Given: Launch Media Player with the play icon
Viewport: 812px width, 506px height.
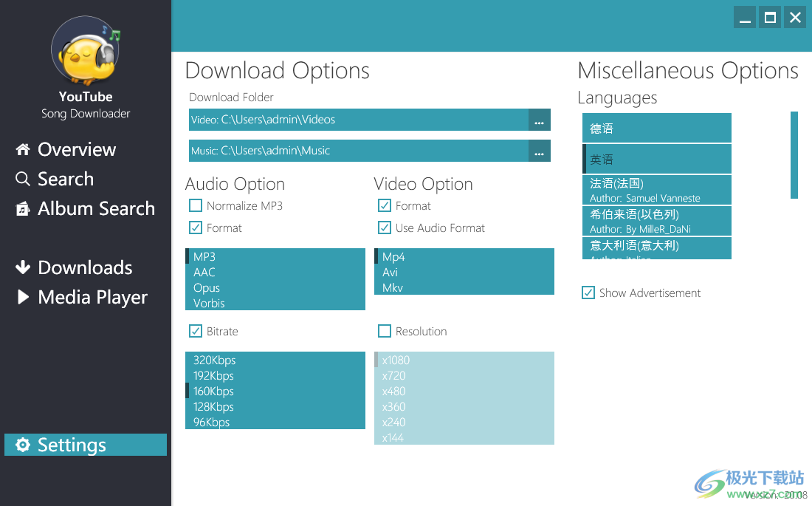Looking at the screenshot, I should (x=22, y=297).
